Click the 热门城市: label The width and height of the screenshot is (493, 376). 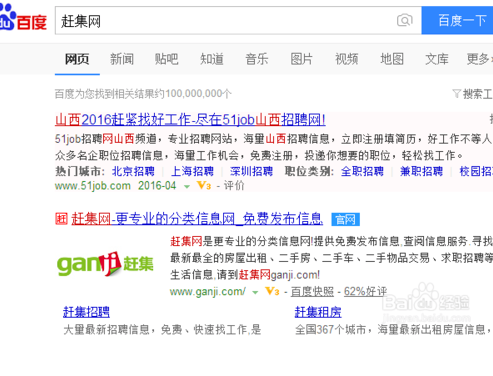pos(80,171)
